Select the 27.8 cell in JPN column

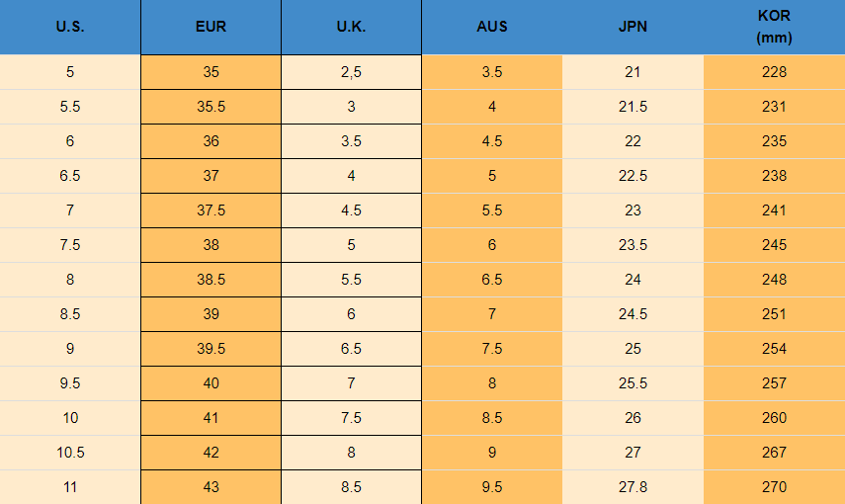point(633,487)
